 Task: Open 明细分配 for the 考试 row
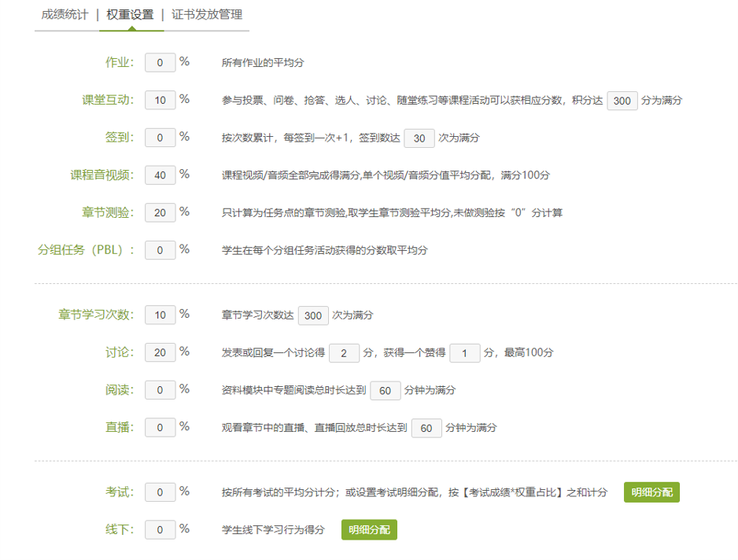(651, 491)
